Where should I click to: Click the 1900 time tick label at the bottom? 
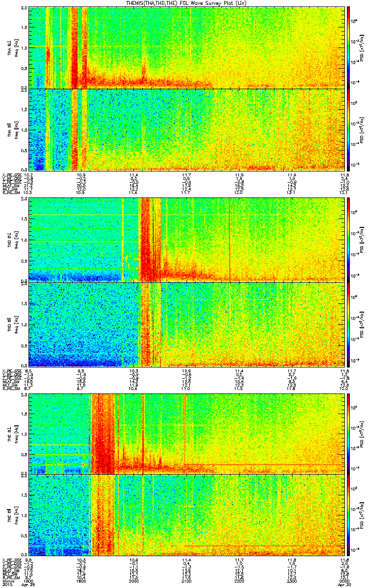81,581
